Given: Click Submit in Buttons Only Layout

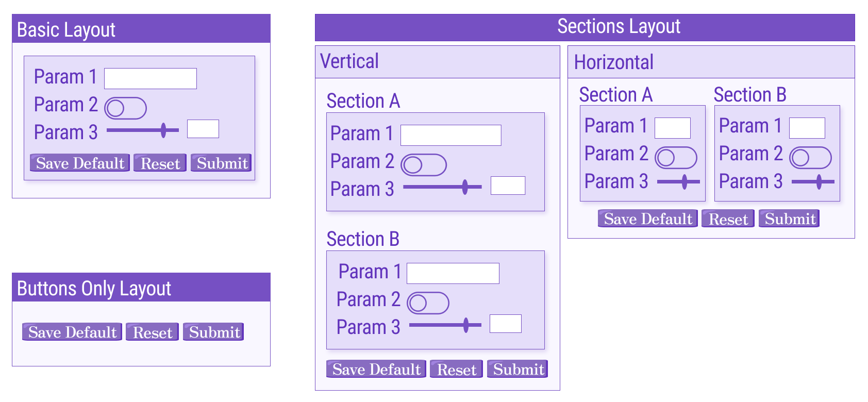Looking at the screenshot, I should tap(213, 331).
